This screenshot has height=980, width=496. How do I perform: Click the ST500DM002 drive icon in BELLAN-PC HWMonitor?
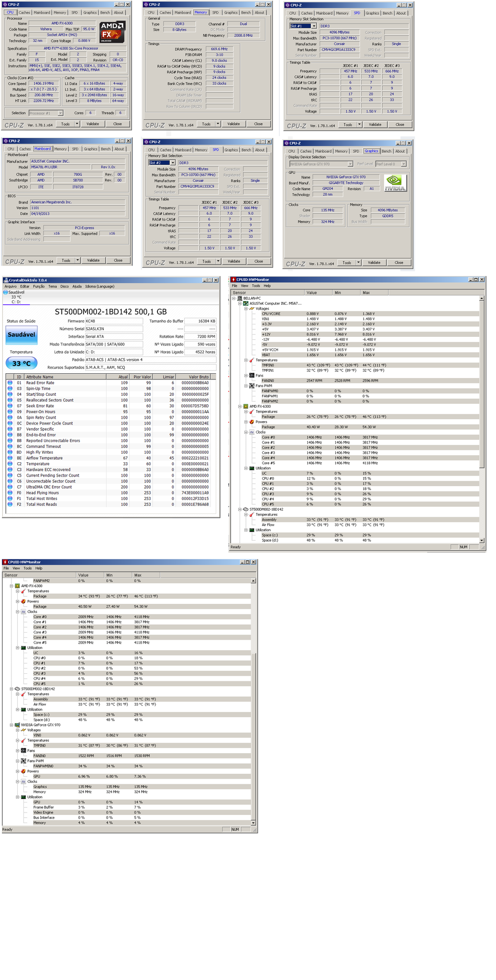pos(246,509)
